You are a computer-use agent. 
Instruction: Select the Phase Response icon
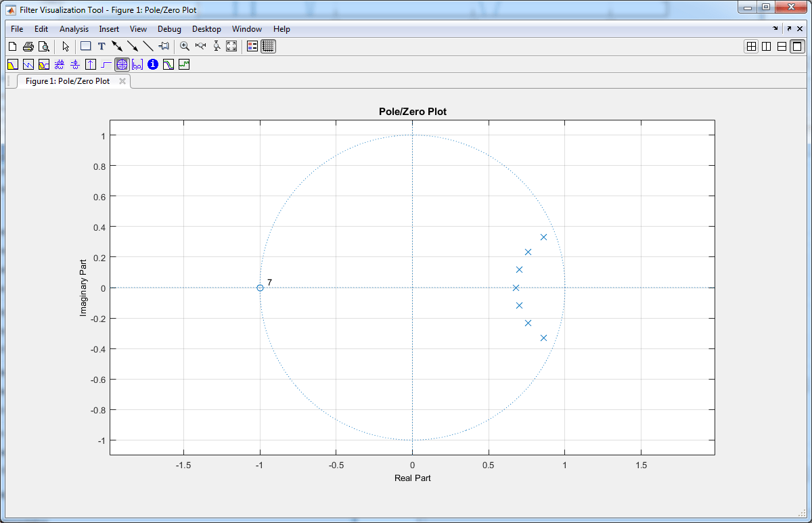tap(28, 65)
